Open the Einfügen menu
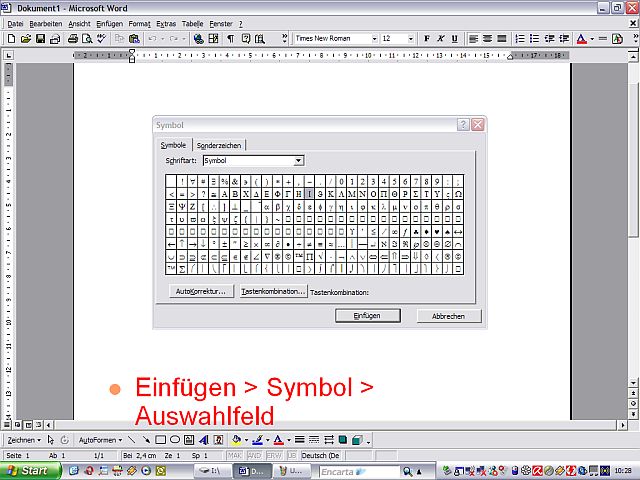 pyautogui.click(x=109, y=23)
